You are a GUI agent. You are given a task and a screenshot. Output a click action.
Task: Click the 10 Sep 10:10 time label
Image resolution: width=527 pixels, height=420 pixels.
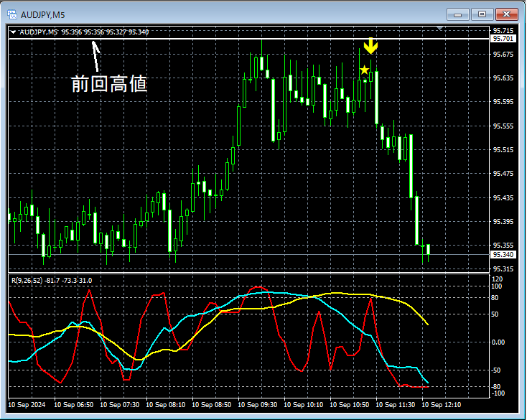(303, 404)
